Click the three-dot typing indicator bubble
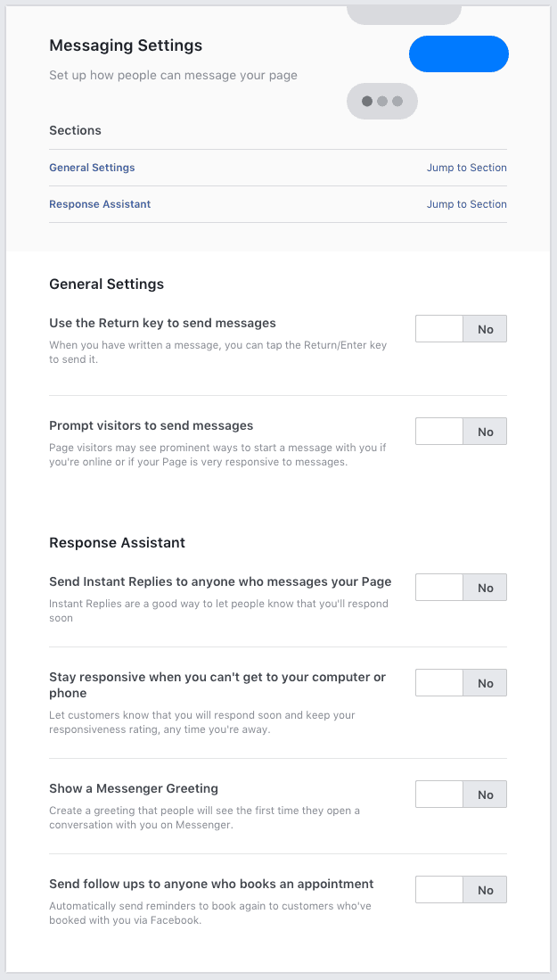 [381, 101]
